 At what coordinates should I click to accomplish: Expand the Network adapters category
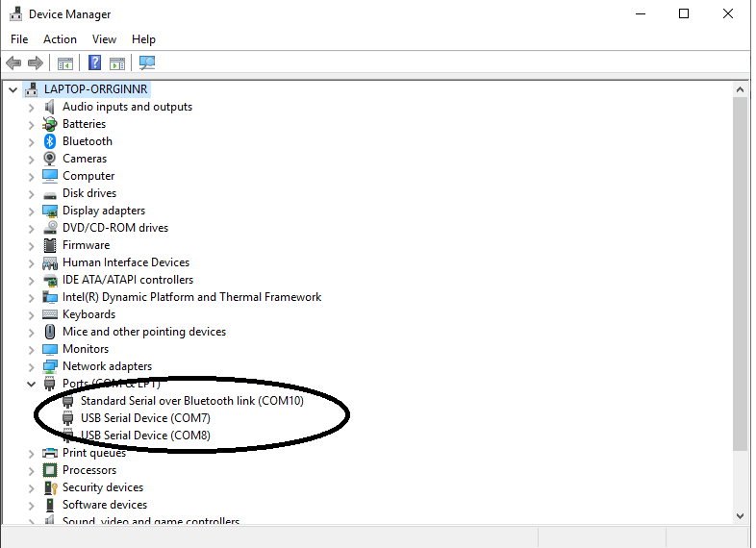pyautogui.click(x=31, y=367)
